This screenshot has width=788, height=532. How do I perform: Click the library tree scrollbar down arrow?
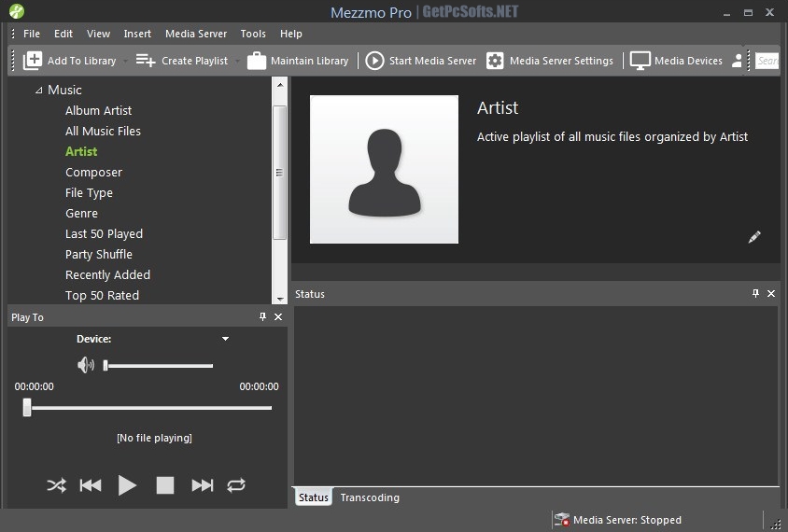(x=280, y=299)
